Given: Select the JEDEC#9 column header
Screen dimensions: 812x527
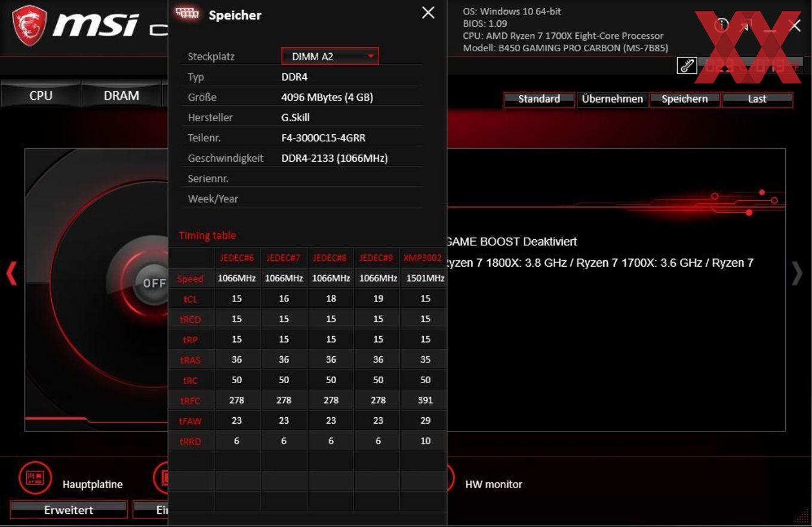Looking at the screenshot, I should tap(377, 258).
